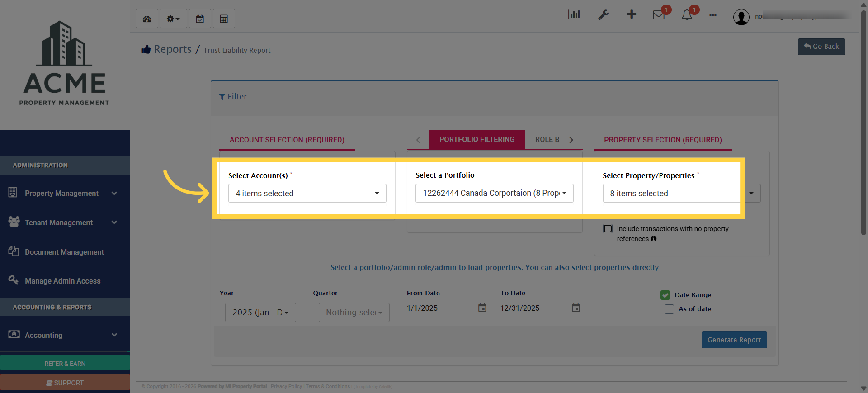Click the Accounting money icon

pos(14,334)
